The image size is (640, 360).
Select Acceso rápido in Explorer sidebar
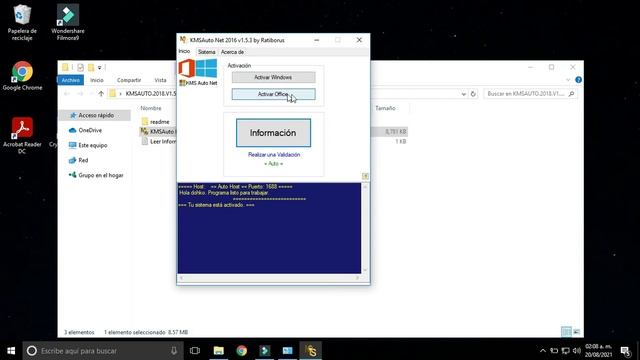click(95, 116)
